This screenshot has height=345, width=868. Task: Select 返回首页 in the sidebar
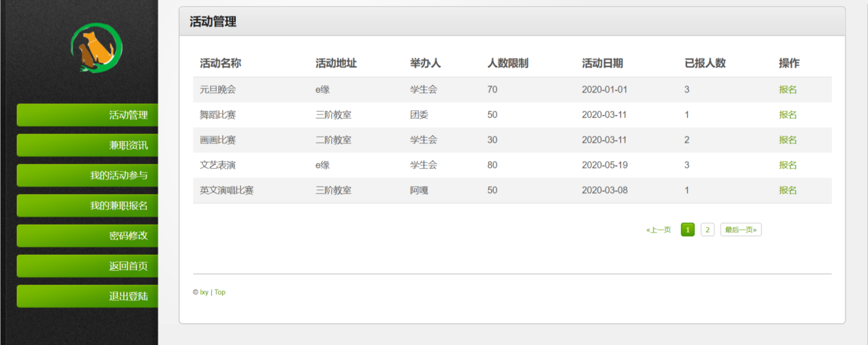coord(87,266)
